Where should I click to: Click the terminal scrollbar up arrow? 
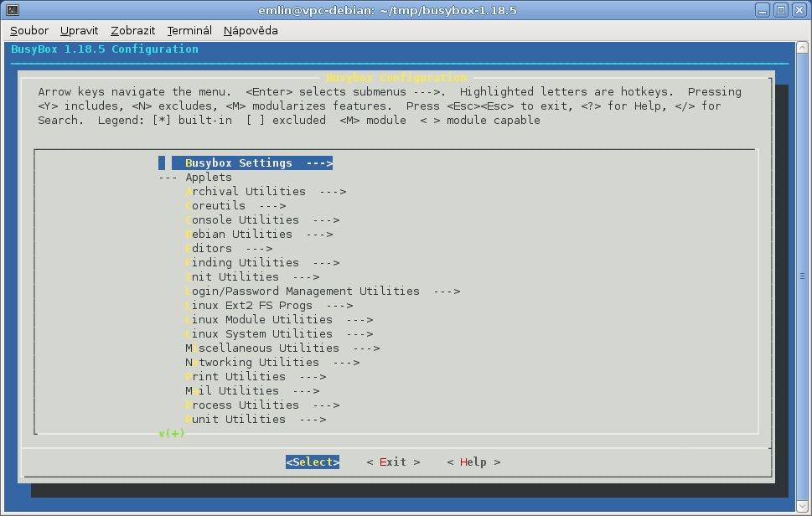click(x=802, y=48)
